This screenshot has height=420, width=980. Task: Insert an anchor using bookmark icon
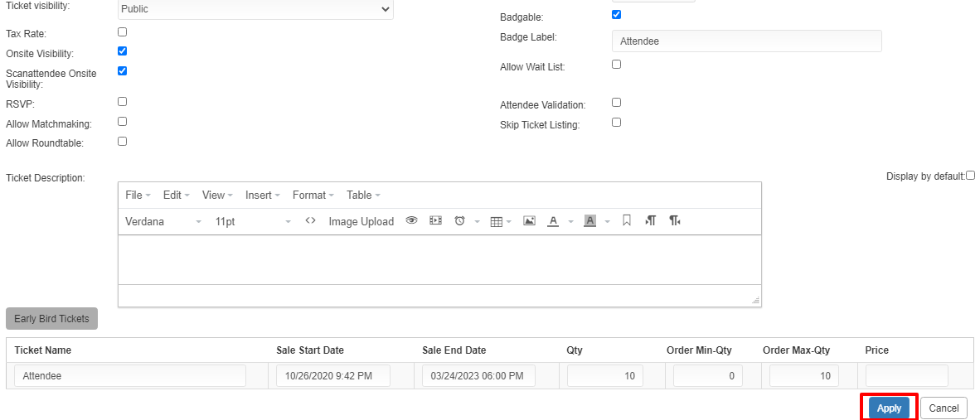pos(627,221)
